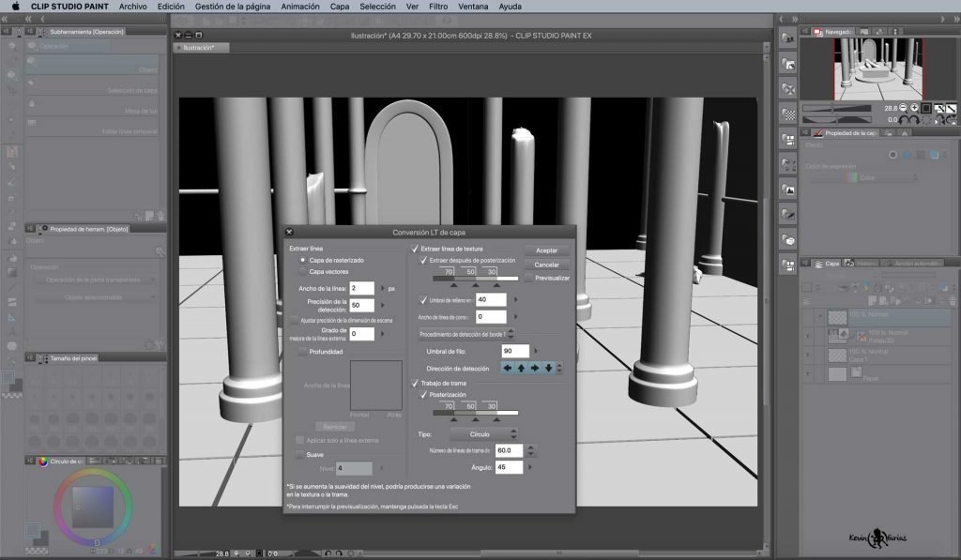Expand slider arrow beside Umbral de relleno value

[x=515, y=299]
